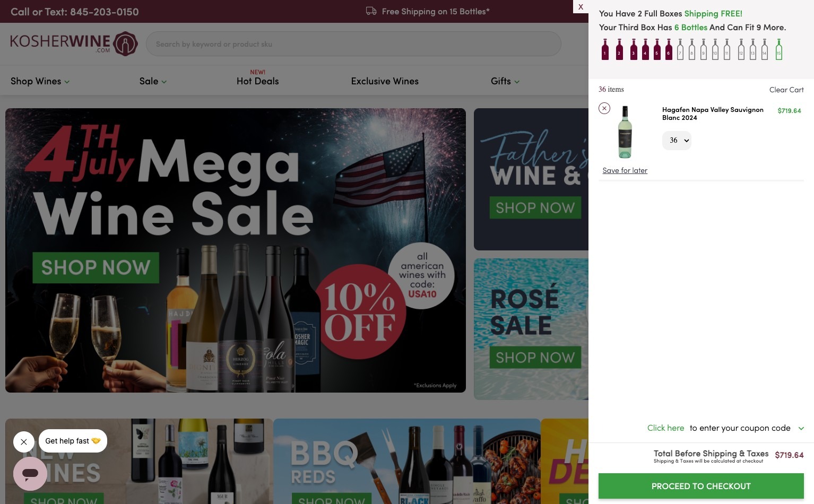This screenshot has width=814, height=504.
Task: Expand the Gifts dropdown menu
Action: (505, 81)
